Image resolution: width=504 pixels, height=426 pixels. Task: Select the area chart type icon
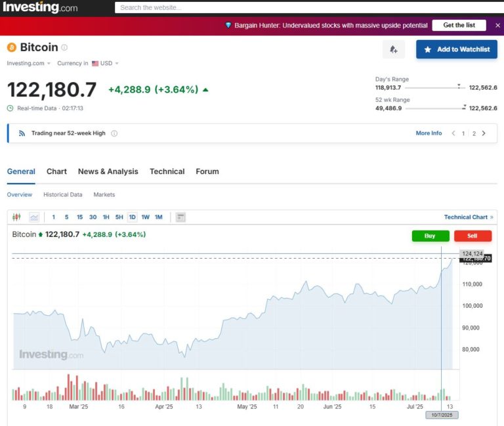(x=34, y=217)
